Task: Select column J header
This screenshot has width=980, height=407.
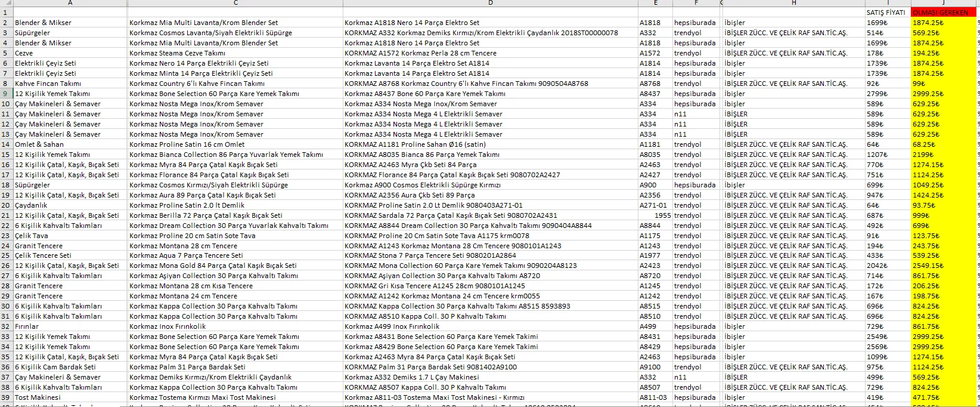Action: coord(944,3)
